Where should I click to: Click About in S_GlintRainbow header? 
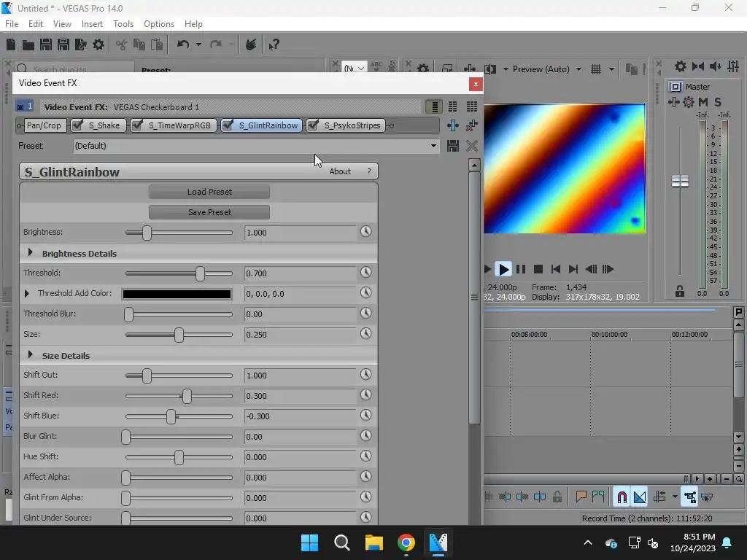point(340,171)
